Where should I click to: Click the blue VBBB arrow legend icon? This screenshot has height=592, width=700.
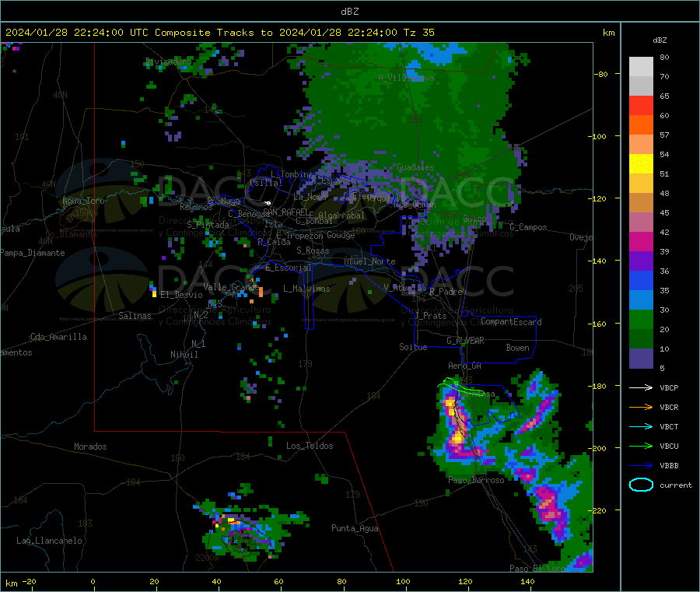(x=641, y=465)
